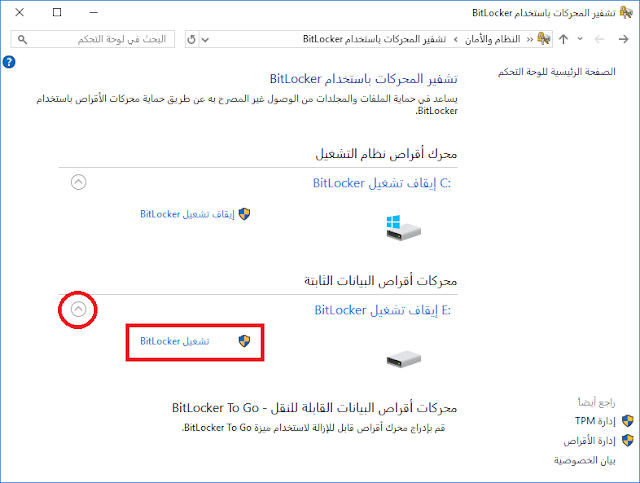This screenshot has height=483, width=640.
Task: Click shield icon beside تشغيل BitLocker
Action: (244, 341)
